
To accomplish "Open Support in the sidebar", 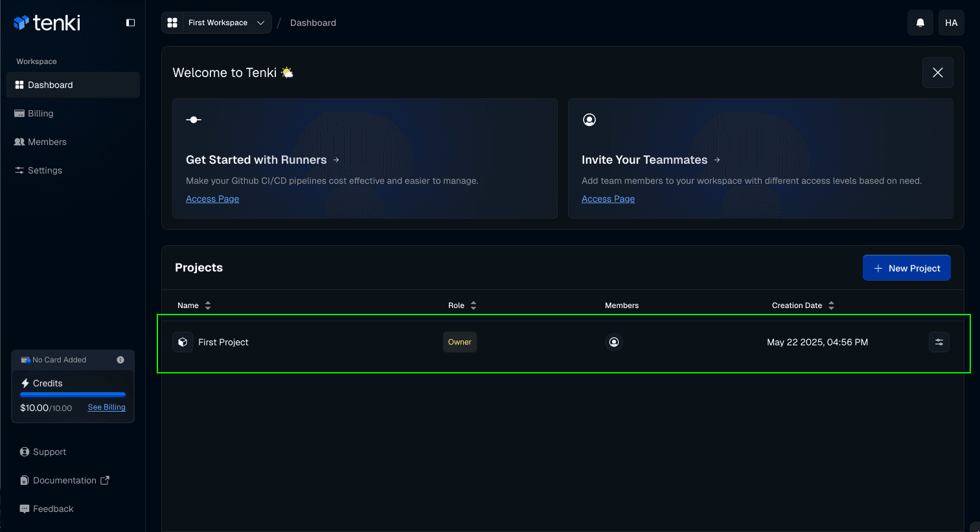I will 43,452.
